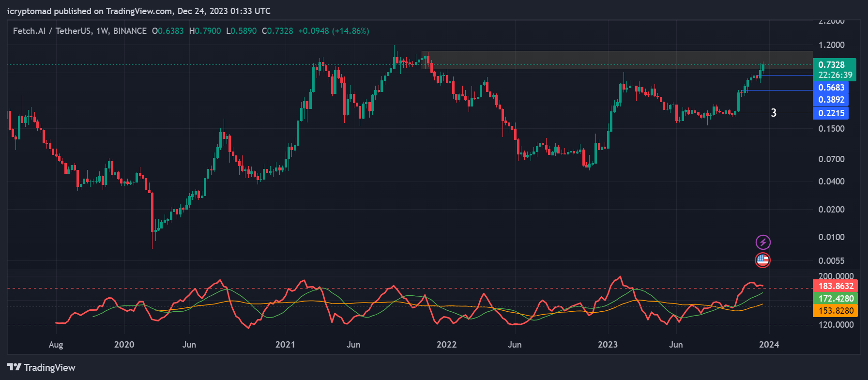Click the purple lightning bolt event icon
The width and height of the screenshot is (868, 380).
click(763, 242)
